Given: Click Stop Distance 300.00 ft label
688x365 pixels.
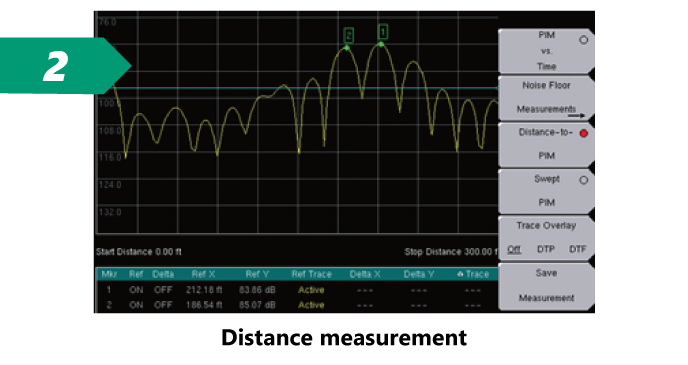Looking at the screenshot, I should pos(451,252).
